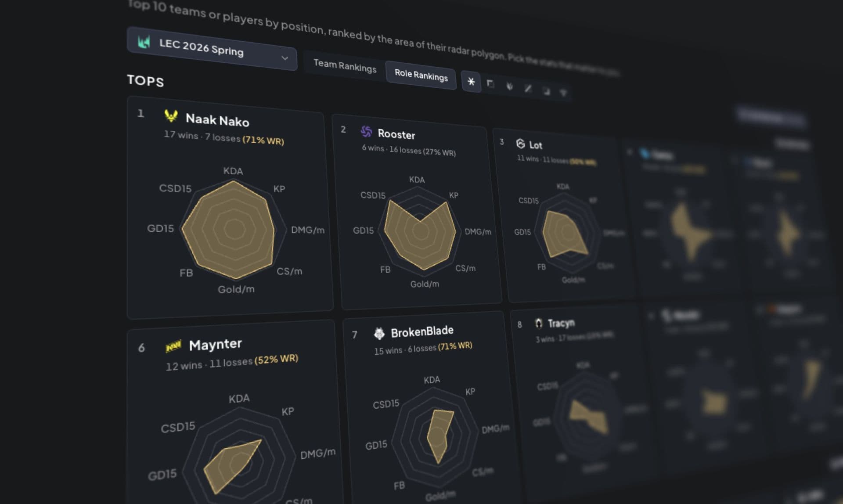Filter role rankings by Bot lane icon
The height and width of the screenshot is (504, 843).
coord(546,91)
